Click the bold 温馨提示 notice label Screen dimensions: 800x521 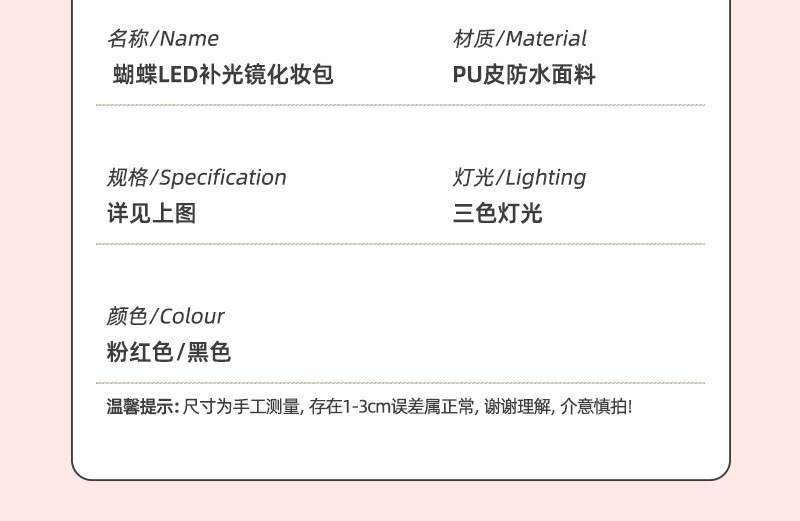[142, 407]
